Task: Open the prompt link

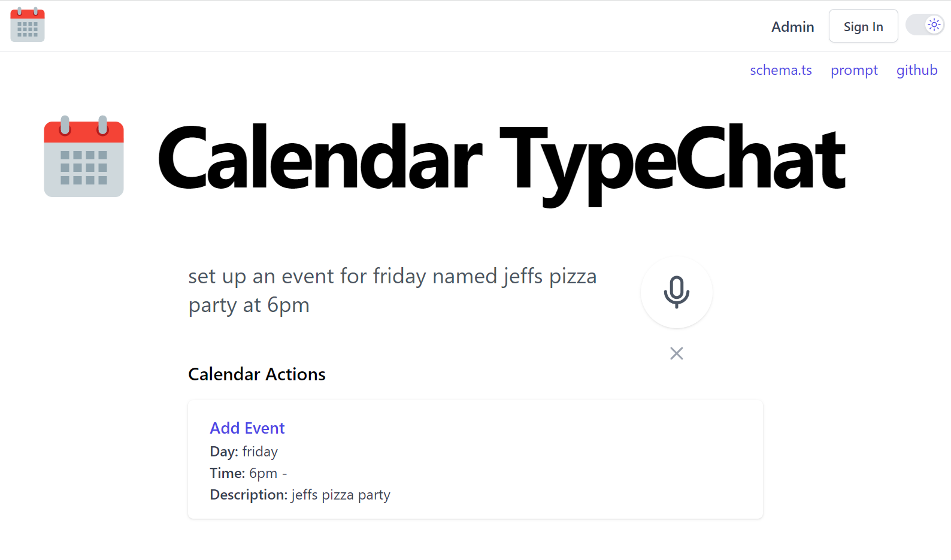Action: (x=854, y=70)
